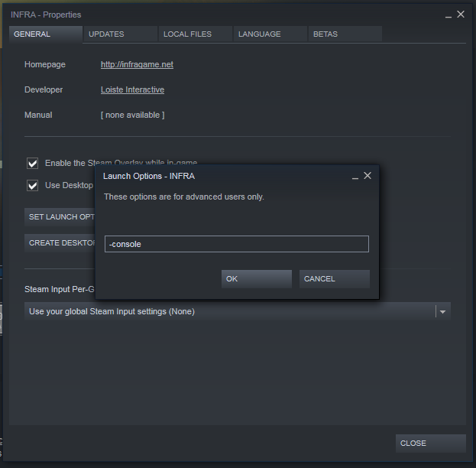
Task: Open the Loiste Interactive developer link
Action: click(x=132, y=89)
